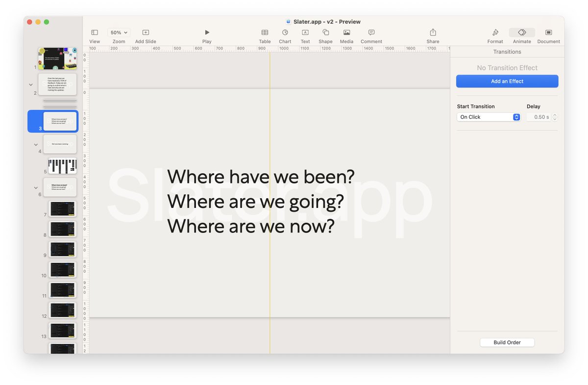
Task: Insert media
Action: click(x=346, y=32)
